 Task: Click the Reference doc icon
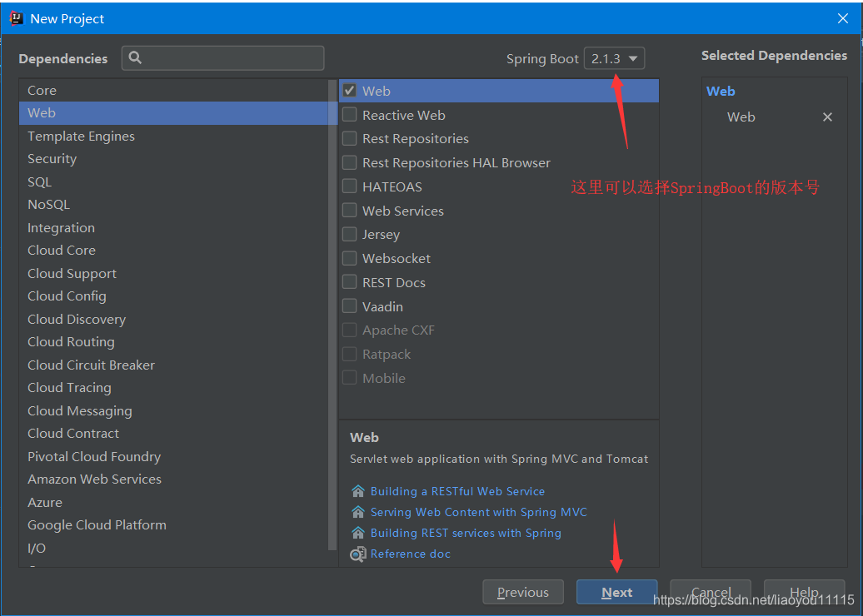[x=357, y=554]
